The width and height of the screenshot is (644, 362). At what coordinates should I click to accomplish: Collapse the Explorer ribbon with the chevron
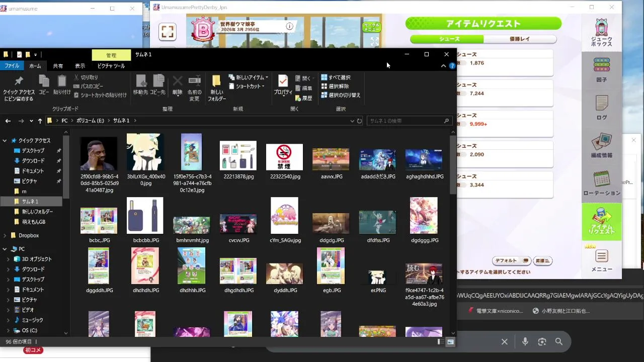click(x=443, y=66)
